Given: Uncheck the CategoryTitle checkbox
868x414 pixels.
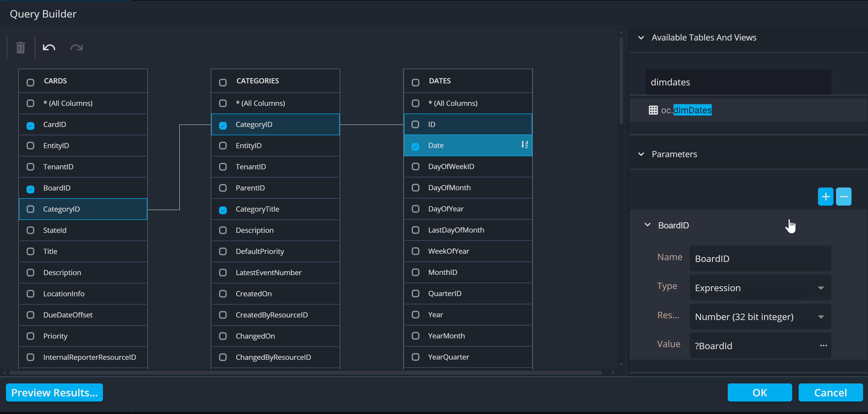Looking at the screenshot, I should [x=223, y=210].
